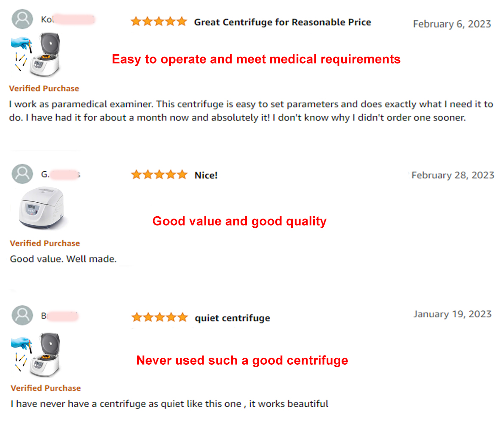Open the "Great Centrifuge for Reasonable Price" review title

(x=283, y=22)
